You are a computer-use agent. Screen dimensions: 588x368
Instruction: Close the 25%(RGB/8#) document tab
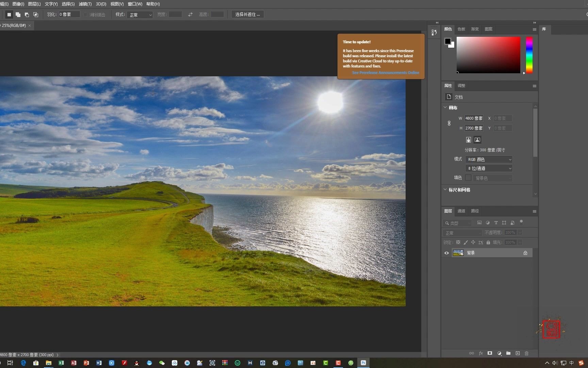[x=30, y=26]
